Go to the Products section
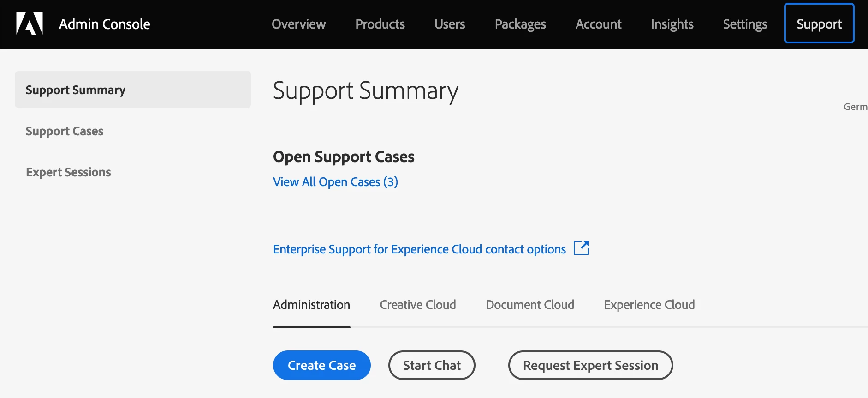The image size is (868, 398). pyautogui.click(x=380, y=24)
